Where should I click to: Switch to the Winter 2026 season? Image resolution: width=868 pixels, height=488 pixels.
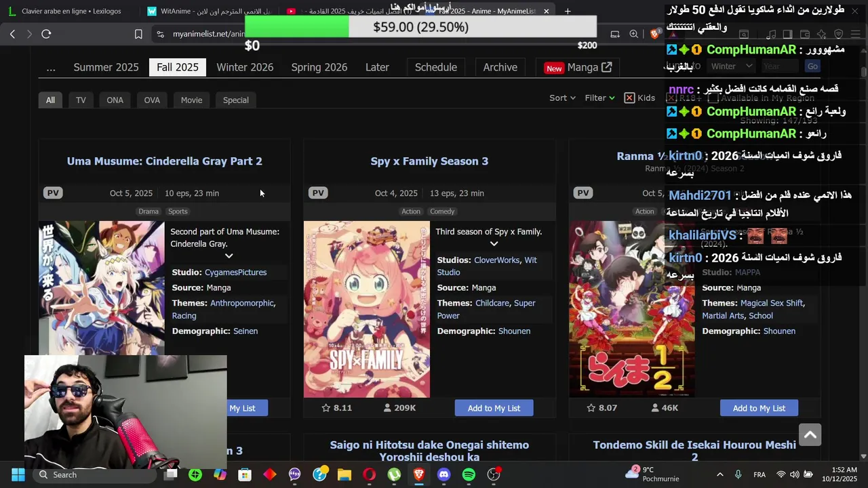pos(245,67)
